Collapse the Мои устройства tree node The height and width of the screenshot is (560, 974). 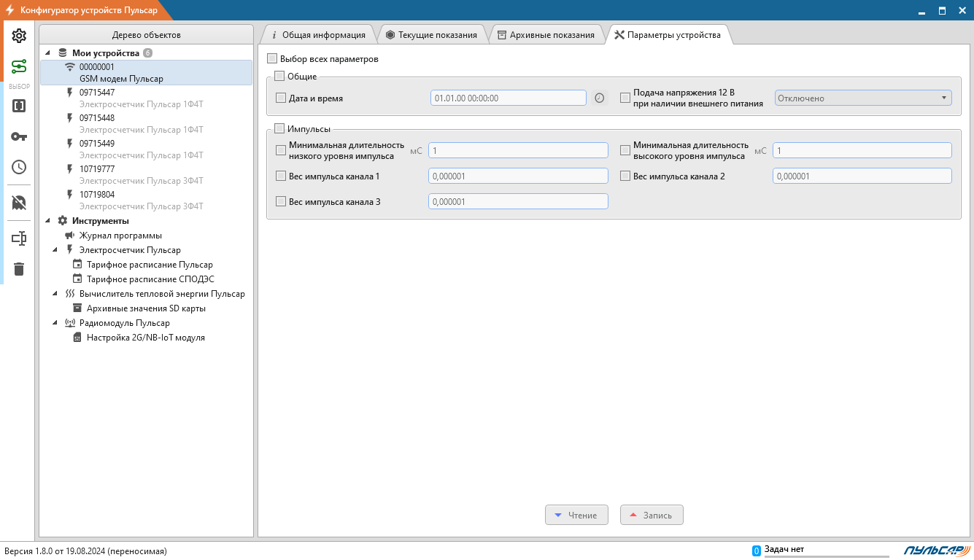click(x=48, y=53)
